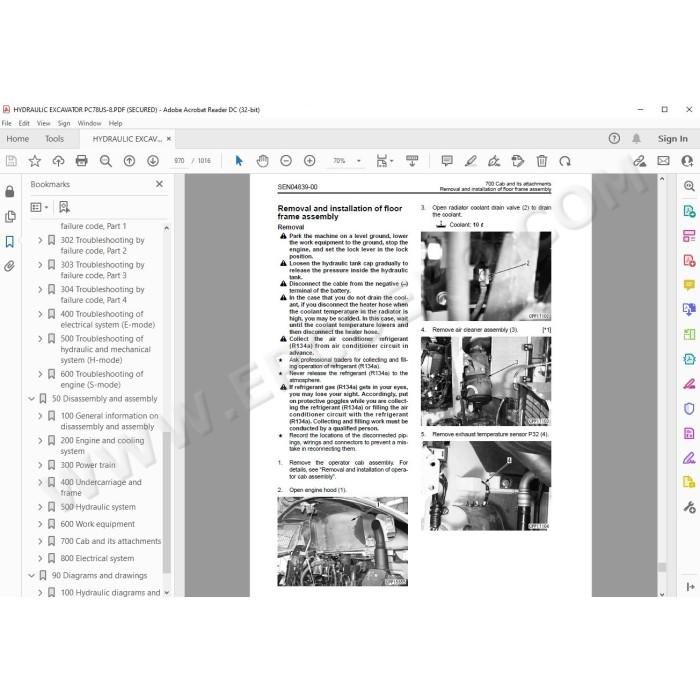Viewport: 700px width, 700px height.
Task: Open More Tools wrench icon in right pane
Action: click(689, 507)
